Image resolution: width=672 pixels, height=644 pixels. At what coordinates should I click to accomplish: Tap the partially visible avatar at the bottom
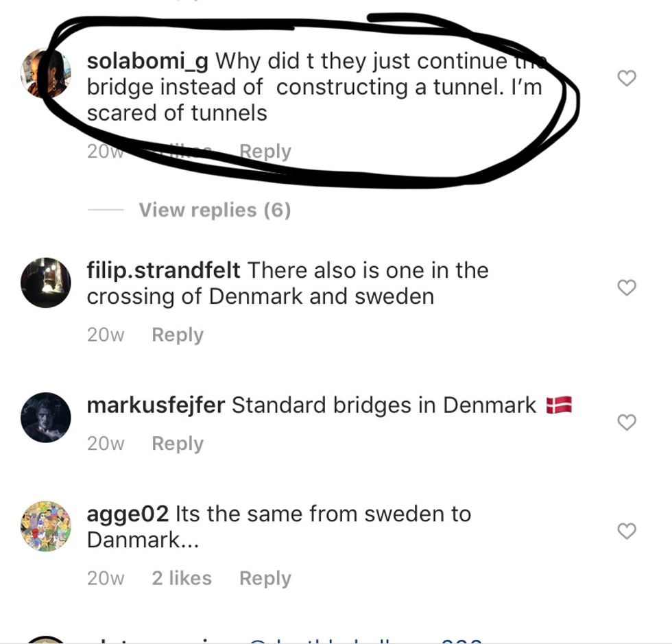click(45, 640)
